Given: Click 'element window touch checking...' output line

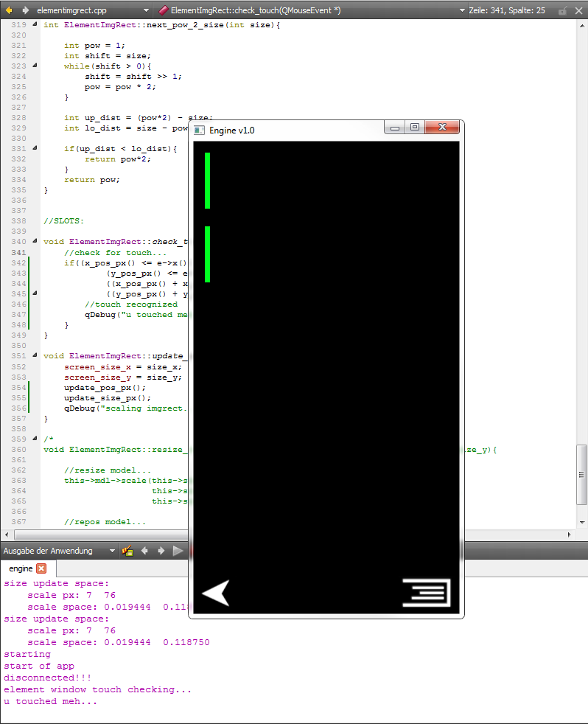Looking at the screenshot, I should tap(97, 689).
